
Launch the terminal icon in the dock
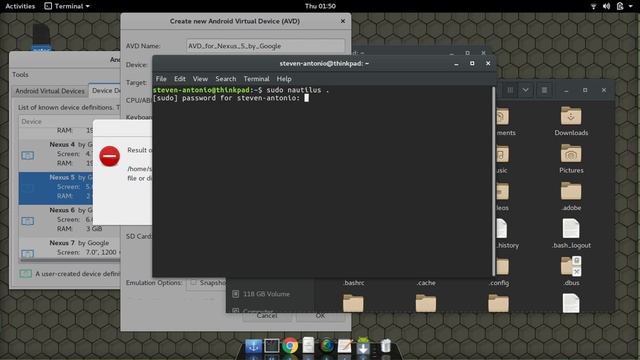(271, 346)
